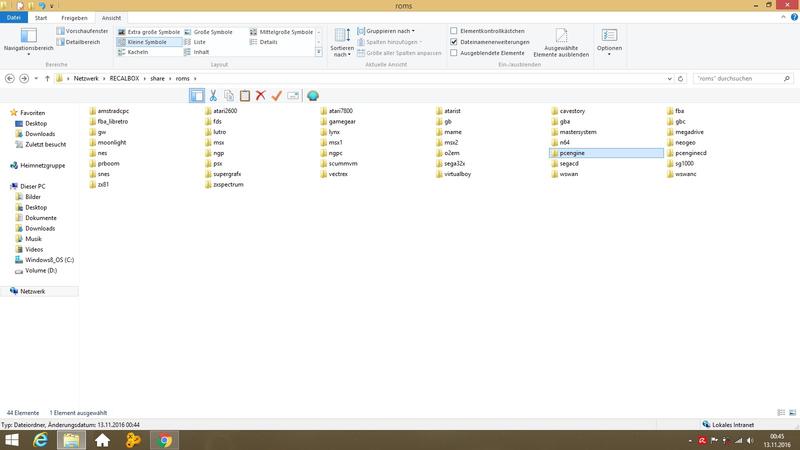Click the Vorschaufenster preview button
Screen dimensions: 800x450
coord(82,31)
